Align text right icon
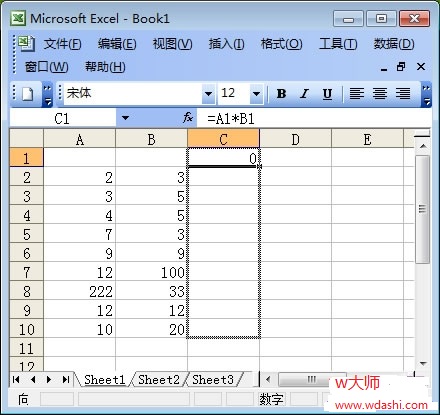The image size is (440, 415). [x=403, y=94]
